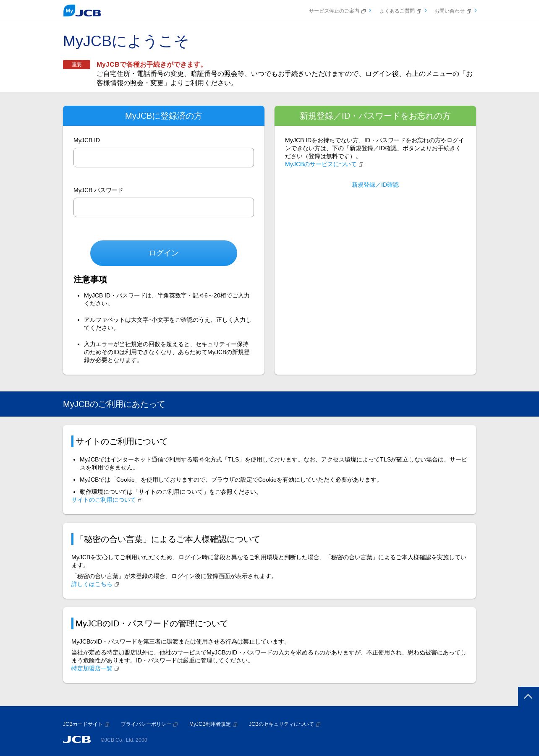Open the footer プライバシーポリシー link

[x=146, y=724]
